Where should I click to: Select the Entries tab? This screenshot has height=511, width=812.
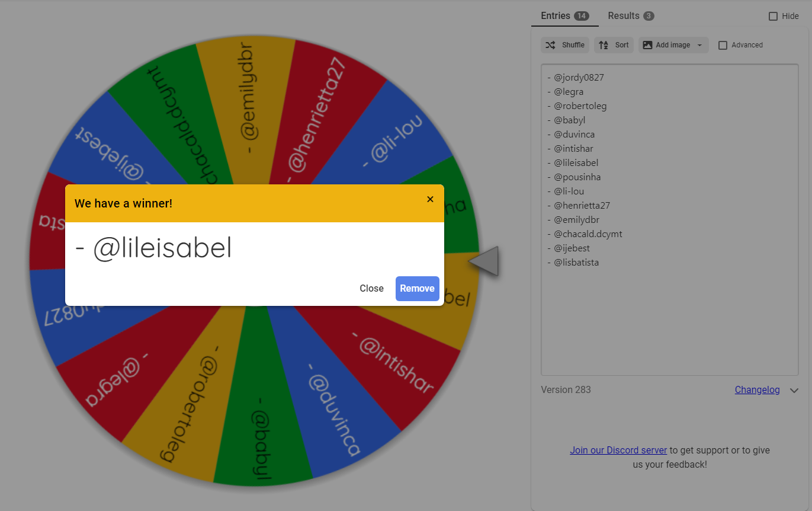point(565,16)
